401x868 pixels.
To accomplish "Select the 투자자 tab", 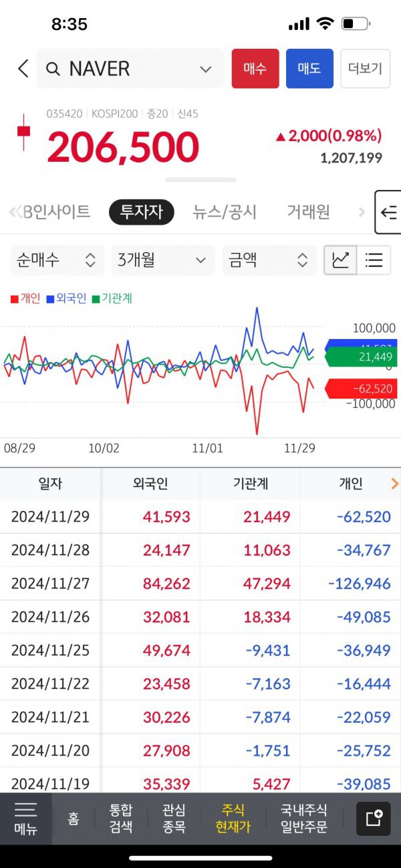I will coord(141,212).
